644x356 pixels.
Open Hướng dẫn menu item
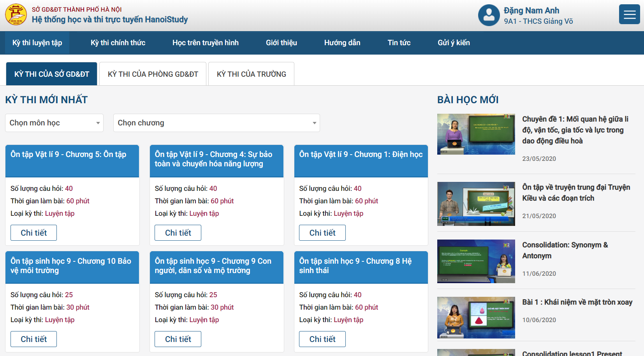(342, 43)
